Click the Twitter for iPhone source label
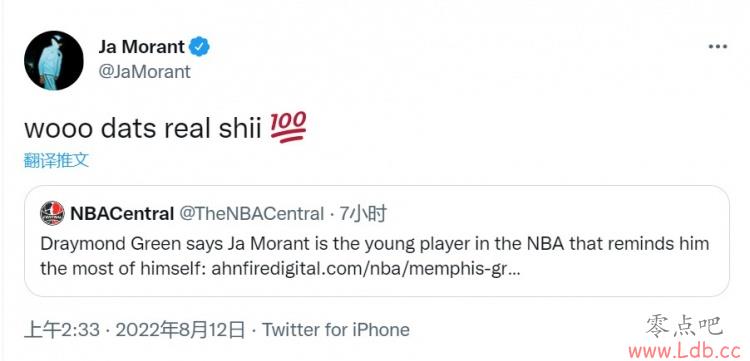 tap(336, 330)
